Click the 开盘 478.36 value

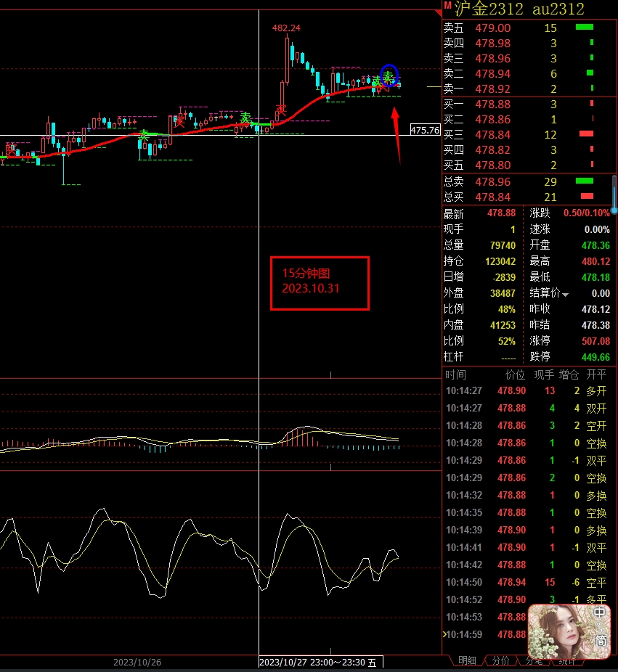point(595,245)
